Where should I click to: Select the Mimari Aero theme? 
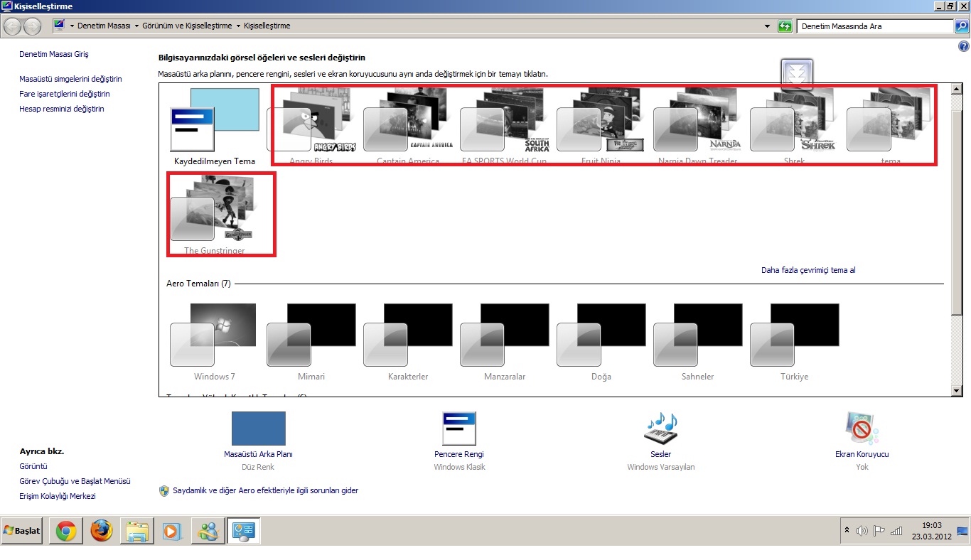tap(311, 342)
